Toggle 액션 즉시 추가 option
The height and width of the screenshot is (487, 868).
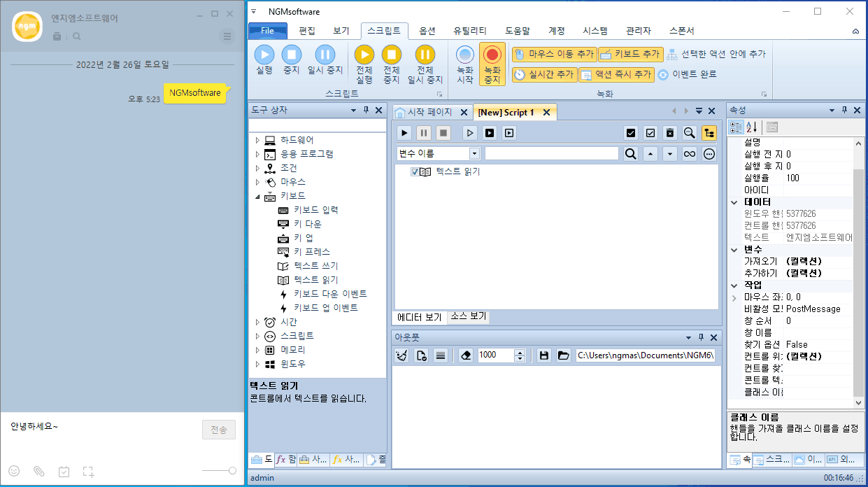(616, 74)
